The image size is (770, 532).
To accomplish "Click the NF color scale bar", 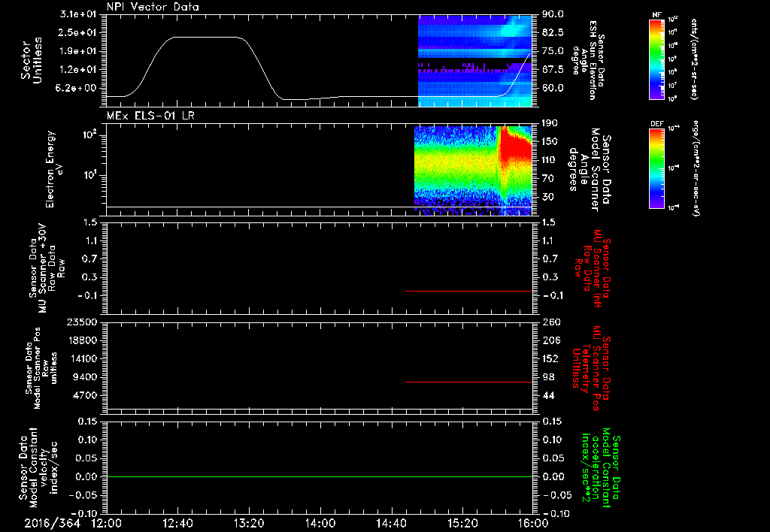I will [656, 59].
